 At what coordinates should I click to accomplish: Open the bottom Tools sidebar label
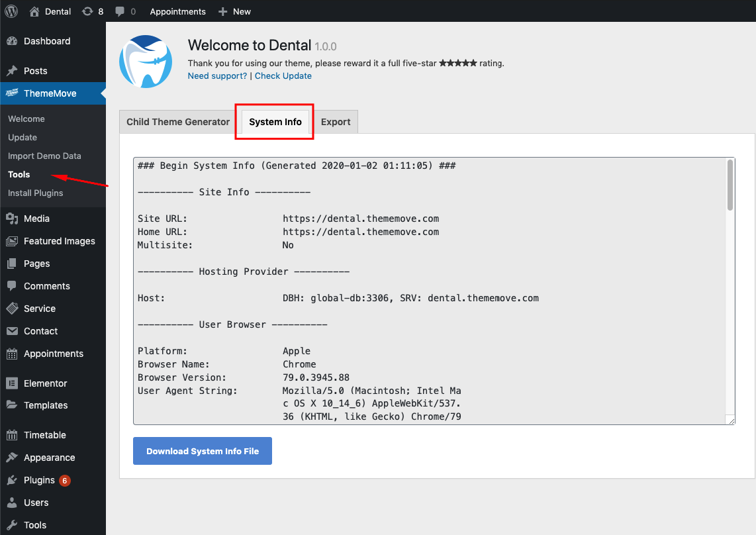(x=35, y=525)
